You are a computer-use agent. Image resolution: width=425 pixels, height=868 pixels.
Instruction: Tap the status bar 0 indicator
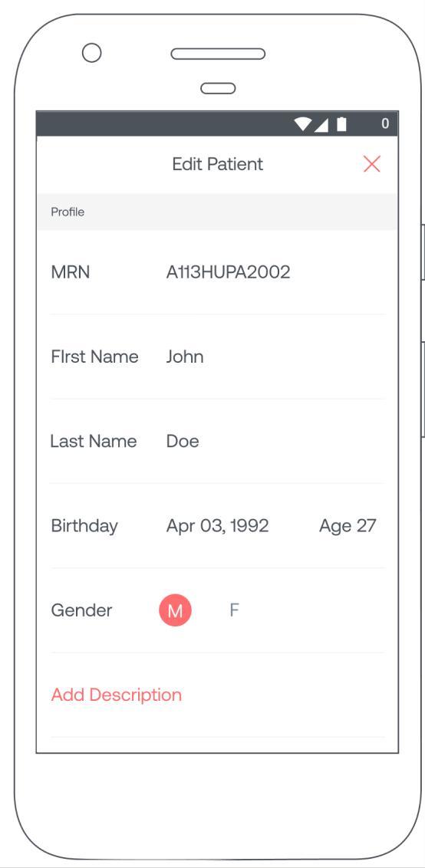(x=385, y=124)
